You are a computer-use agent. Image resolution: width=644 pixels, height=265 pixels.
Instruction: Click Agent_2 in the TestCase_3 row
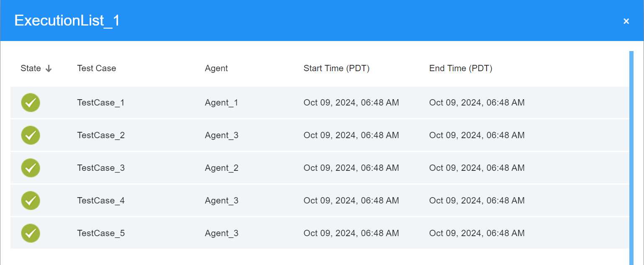coord(221,168)
